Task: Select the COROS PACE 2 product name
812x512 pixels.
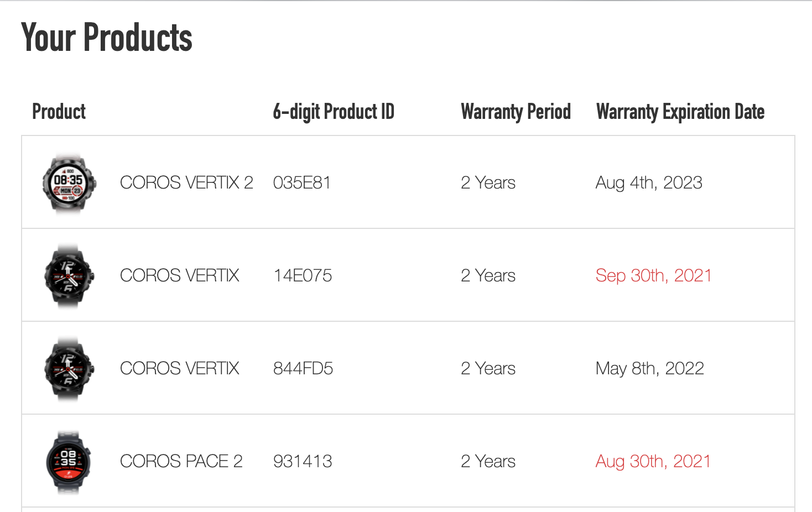Action: pyautogui.click(x=181, y=461)
